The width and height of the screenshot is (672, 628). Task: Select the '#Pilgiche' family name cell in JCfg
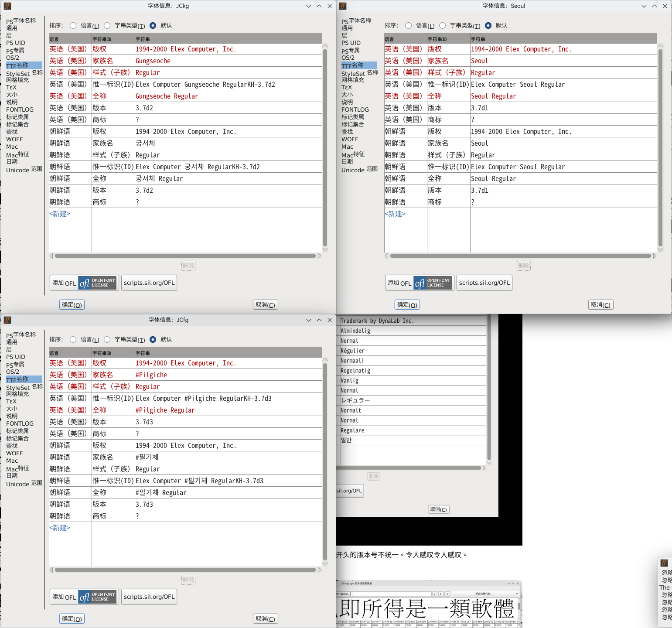pyautogui.click(x=228, y=375)
